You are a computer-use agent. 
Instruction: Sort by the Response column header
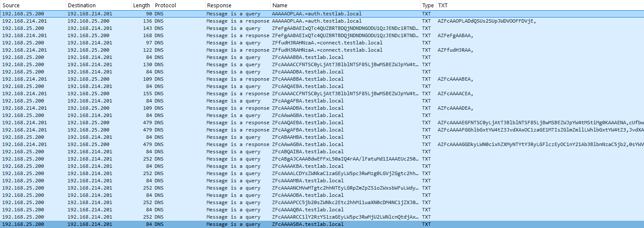(237, 6)
